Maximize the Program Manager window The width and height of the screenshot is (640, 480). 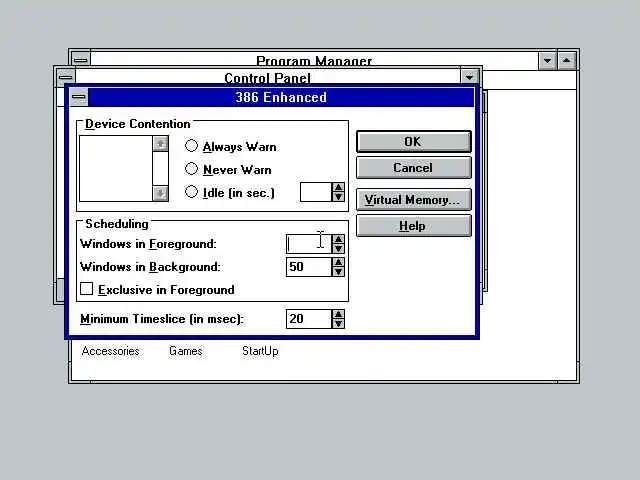[x=567, y=61]
